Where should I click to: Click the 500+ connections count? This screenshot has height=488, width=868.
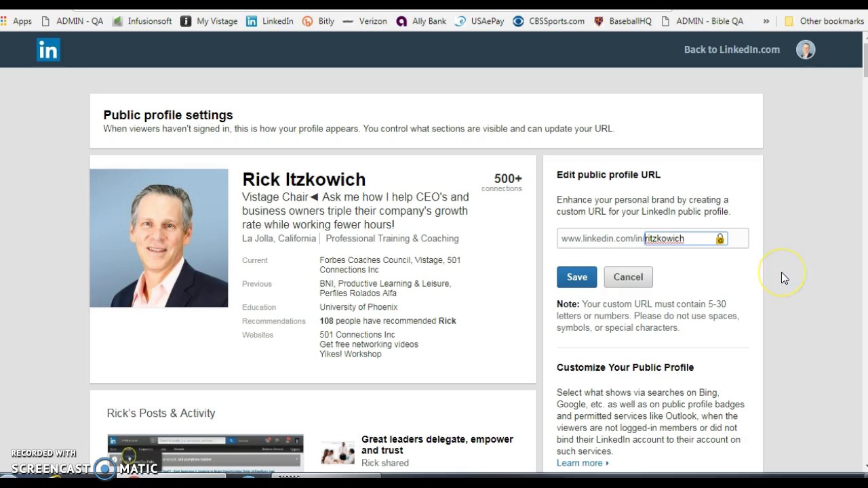coord(502,182)
